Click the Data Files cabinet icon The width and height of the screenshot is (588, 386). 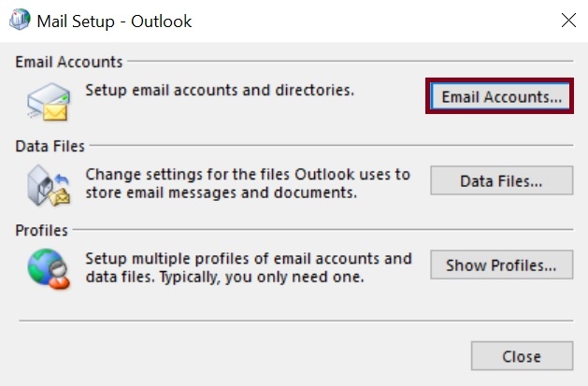(48, 184)
